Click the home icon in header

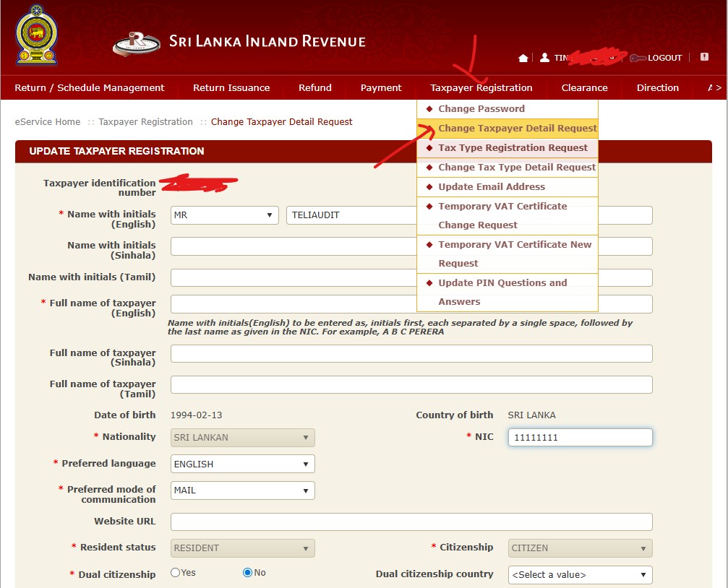[x=523, y=58]
